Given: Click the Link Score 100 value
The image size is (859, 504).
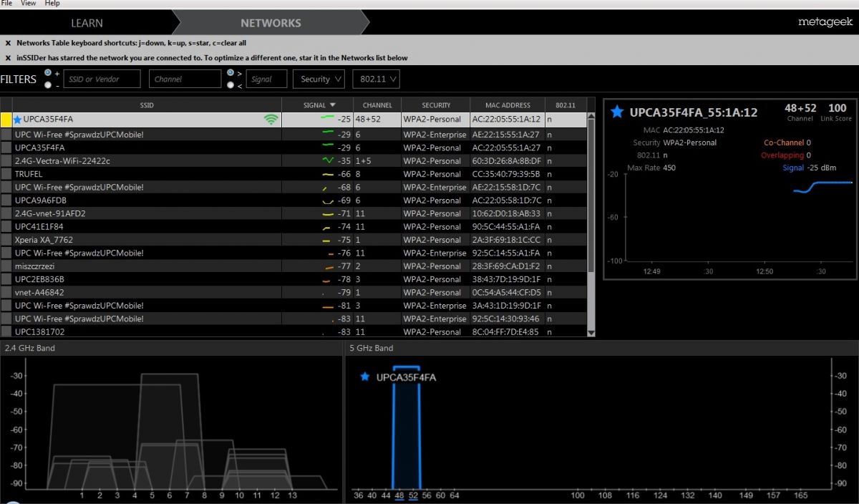Looking at the screenshot, I should click(x=837, y=108).
